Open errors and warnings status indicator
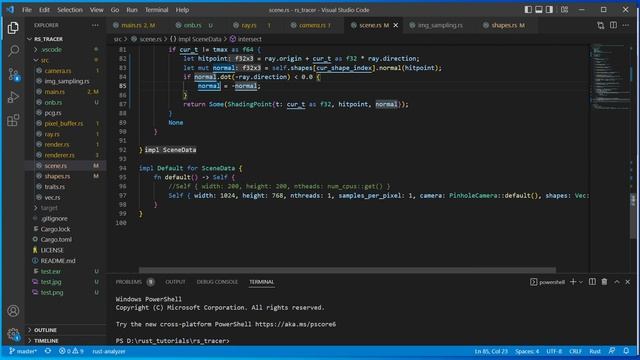Viewport: 640px width, 360px height. pyautogui.click(x=71, y=351)
